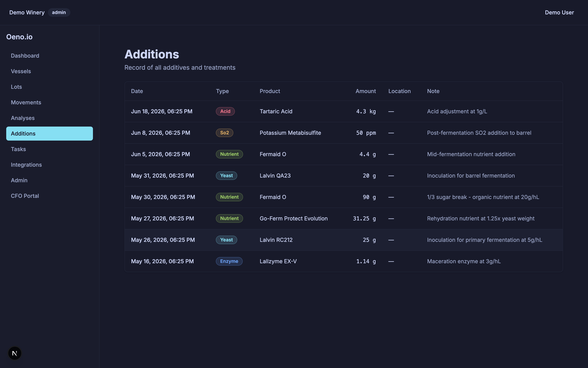Click the Lallzyme EX-V product cell

pyautogui.click(x=278, y=261)
